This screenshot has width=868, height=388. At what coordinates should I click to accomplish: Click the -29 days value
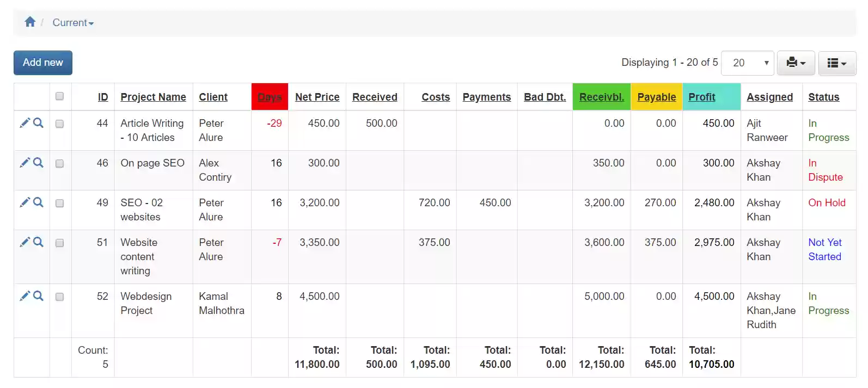[x=274, y=123]
